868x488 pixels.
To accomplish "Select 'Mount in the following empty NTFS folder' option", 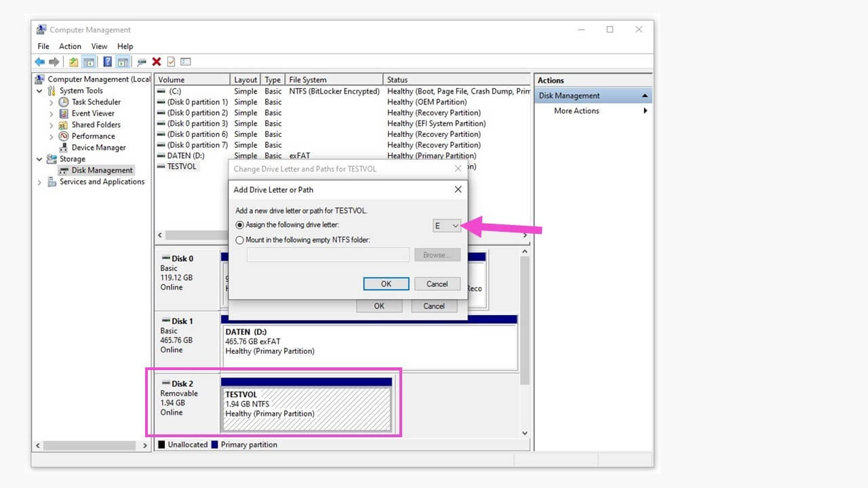I will click(239, 240).
